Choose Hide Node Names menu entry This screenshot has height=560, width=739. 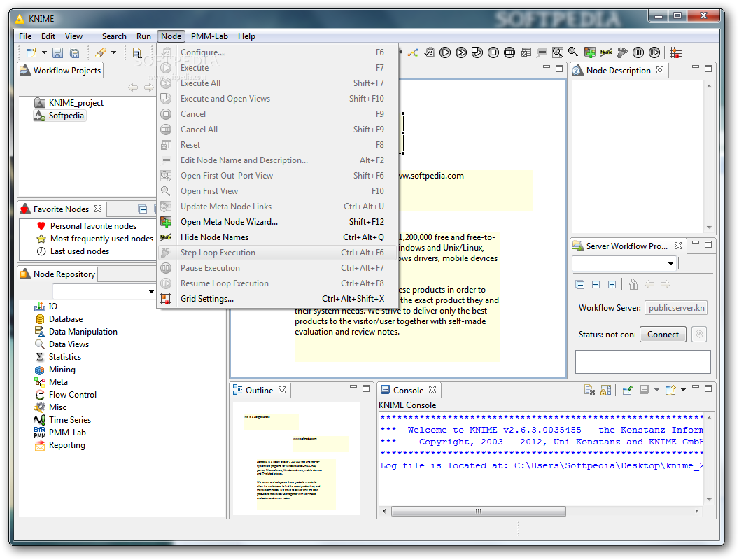[x=278, y=237]
